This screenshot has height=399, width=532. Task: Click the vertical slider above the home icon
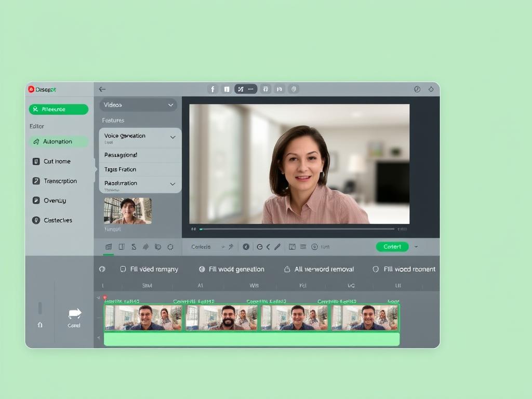40,309
